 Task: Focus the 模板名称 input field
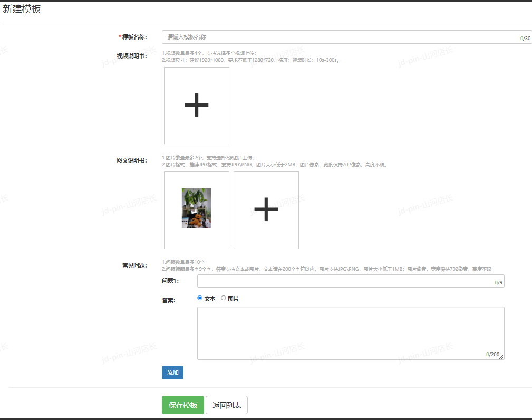pyautogui.click(x=337, y=37)
